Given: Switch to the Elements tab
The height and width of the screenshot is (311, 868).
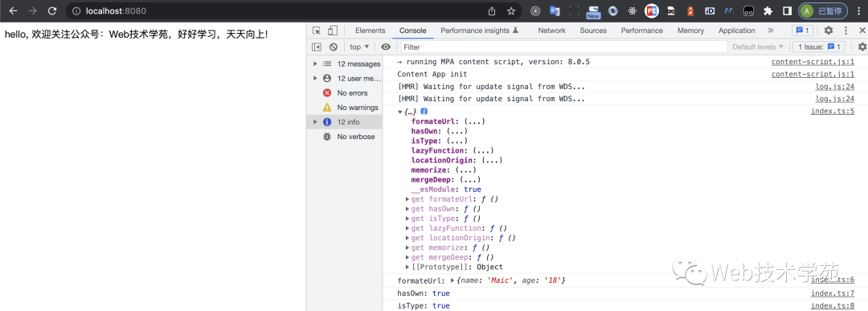Looking at the screenshot, I should (x=371, y=31).
